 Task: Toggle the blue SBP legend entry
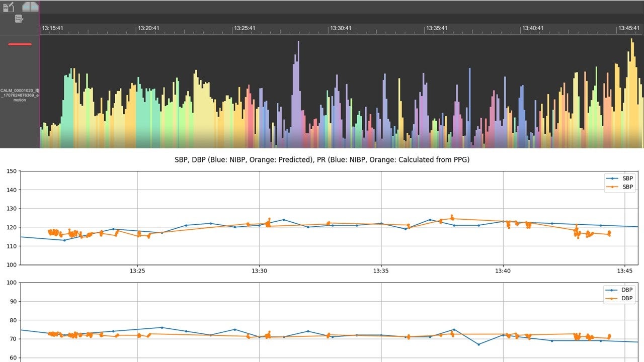[620, 178]
